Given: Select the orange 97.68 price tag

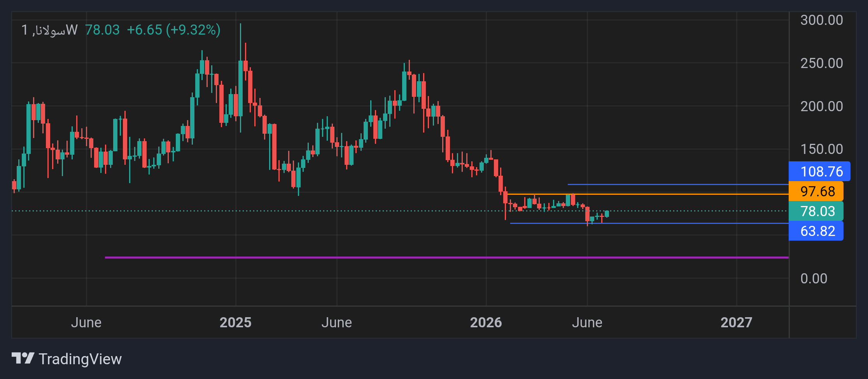Looking at the screenshot, I should (x=816, y=191).
